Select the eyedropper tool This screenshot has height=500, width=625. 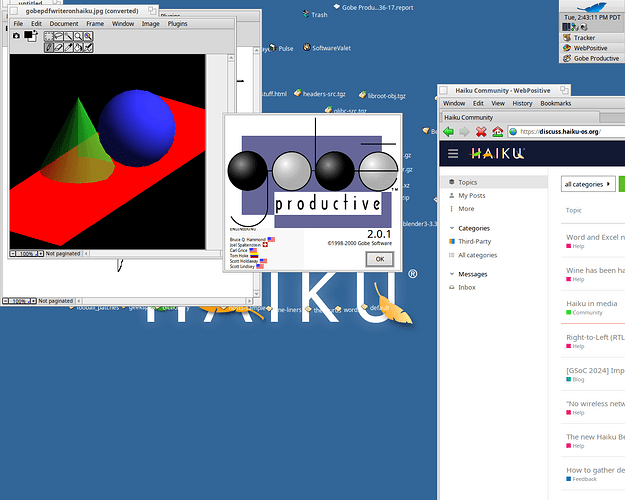pyautogui.click(x=69, y=47)
